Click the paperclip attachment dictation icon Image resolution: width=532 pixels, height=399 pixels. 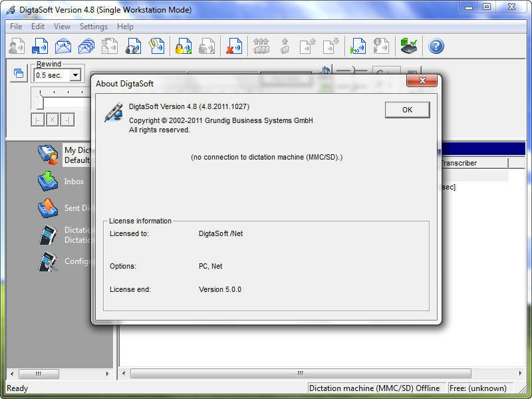point(157,46)
